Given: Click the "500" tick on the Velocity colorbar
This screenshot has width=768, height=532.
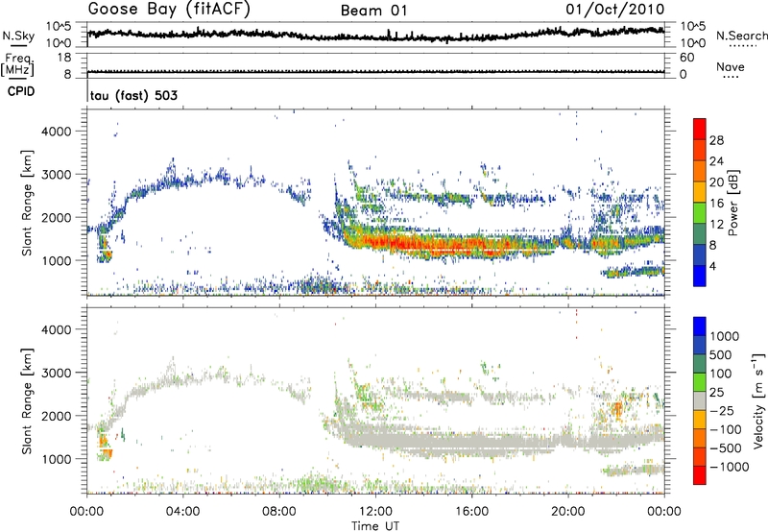Looking at the screenshot, I should pyautogui.click(x=722, y=354).
